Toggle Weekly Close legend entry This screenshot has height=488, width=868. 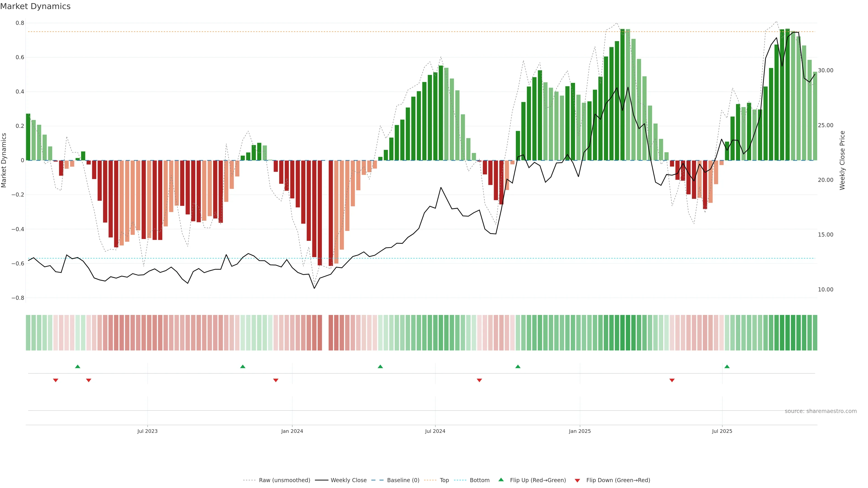tap(348, 480)
